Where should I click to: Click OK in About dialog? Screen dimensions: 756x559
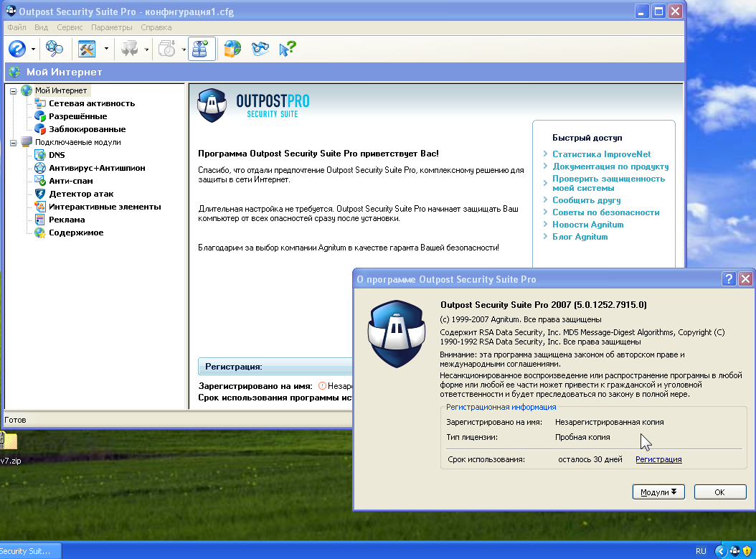click(x=720, y=492)
